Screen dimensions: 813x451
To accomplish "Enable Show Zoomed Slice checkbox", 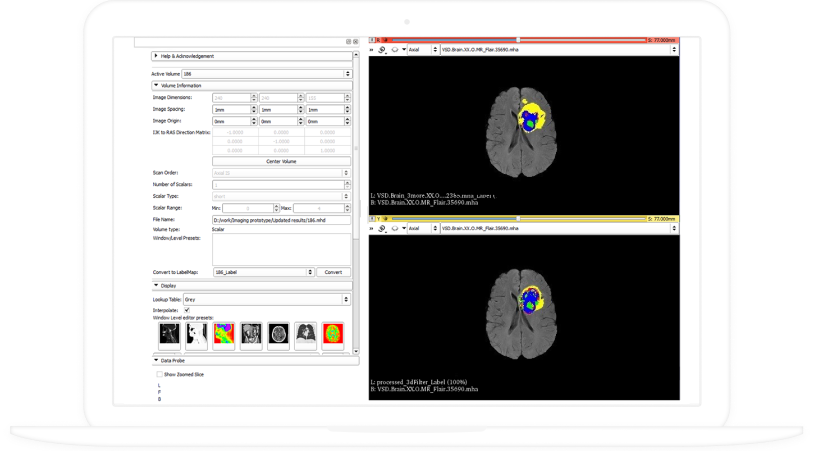I will coord(159,374).
